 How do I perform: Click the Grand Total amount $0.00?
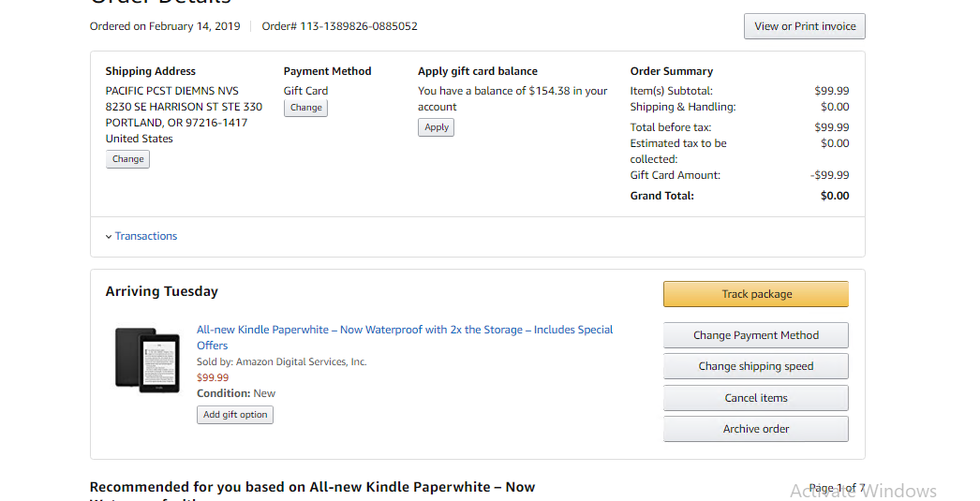point(834,196)
